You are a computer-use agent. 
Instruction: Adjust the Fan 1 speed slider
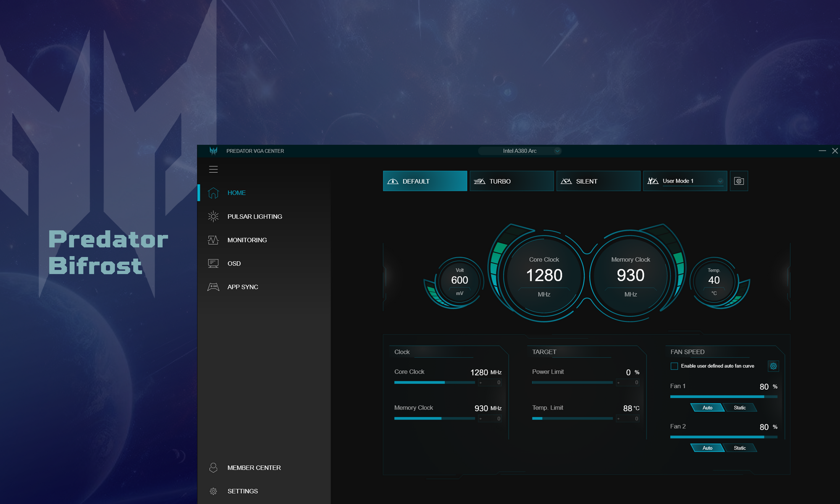724,396
